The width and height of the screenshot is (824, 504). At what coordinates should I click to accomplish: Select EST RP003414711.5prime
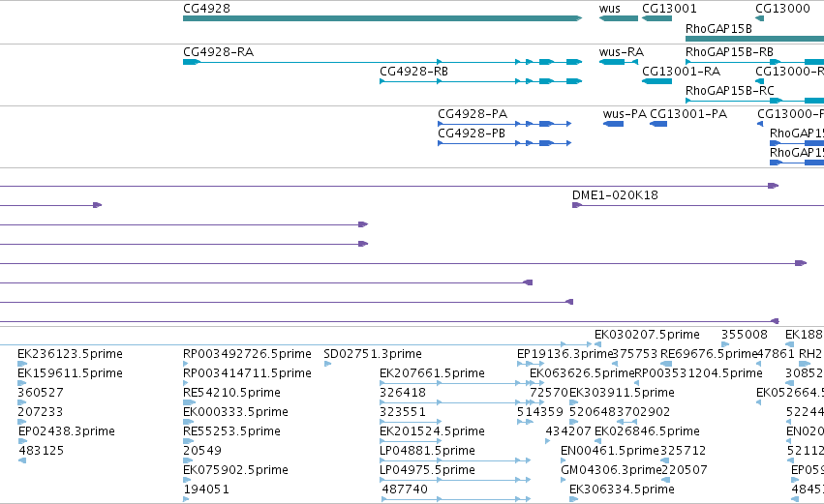(247, 373)
